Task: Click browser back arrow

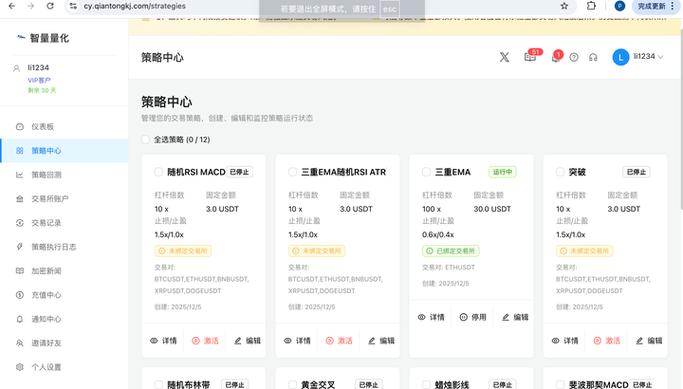Action: point(12,6)
